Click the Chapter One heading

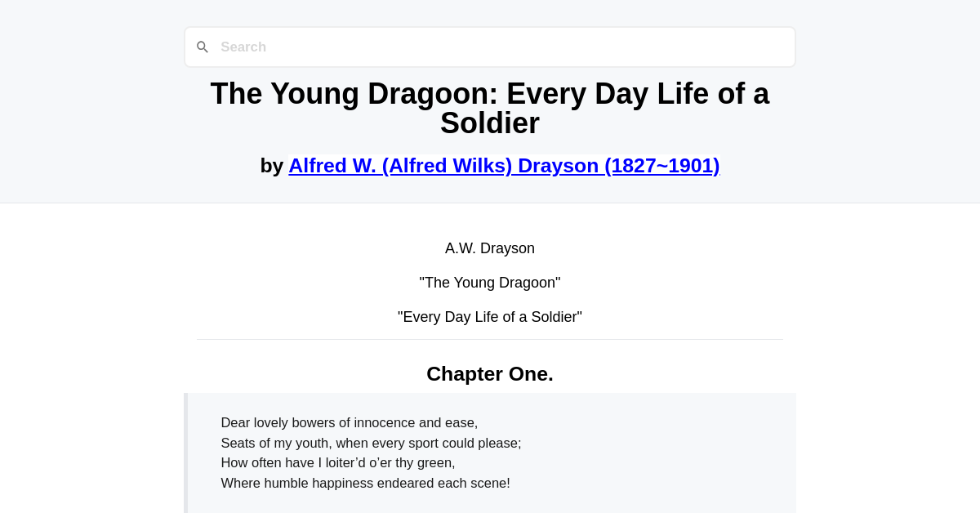tap(489, 373)
